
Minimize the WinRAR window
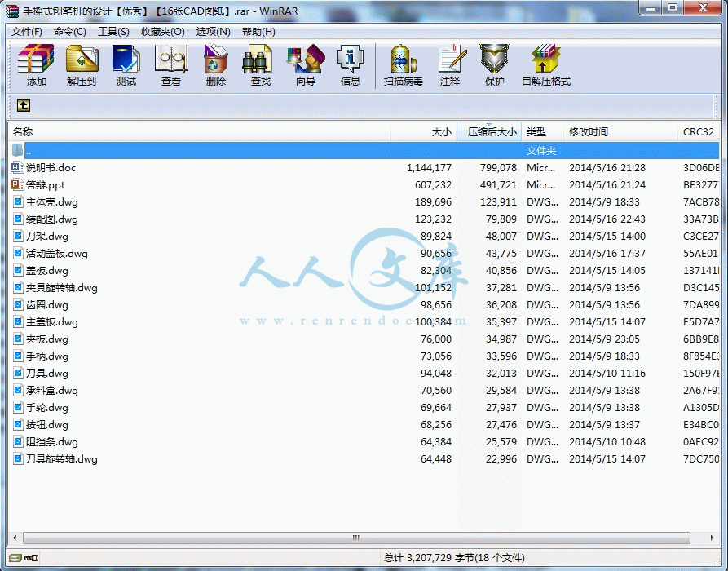(651, 8)
